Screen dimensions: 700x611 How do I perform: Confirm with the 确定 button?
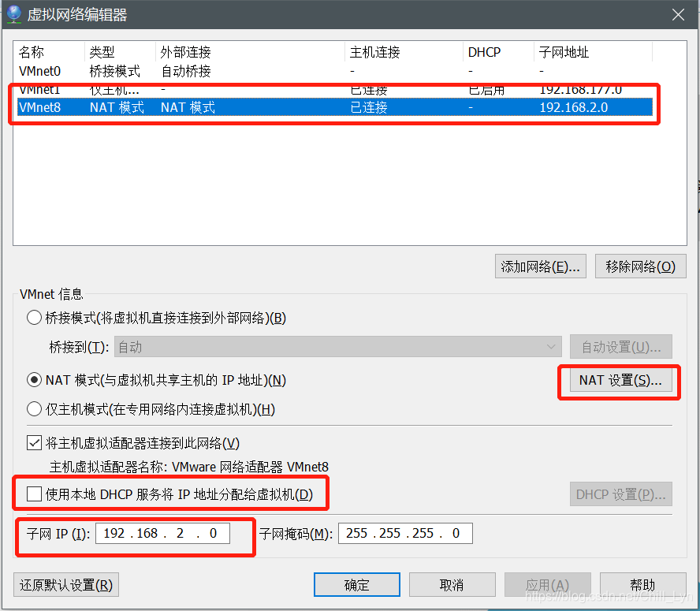[356, 585]
